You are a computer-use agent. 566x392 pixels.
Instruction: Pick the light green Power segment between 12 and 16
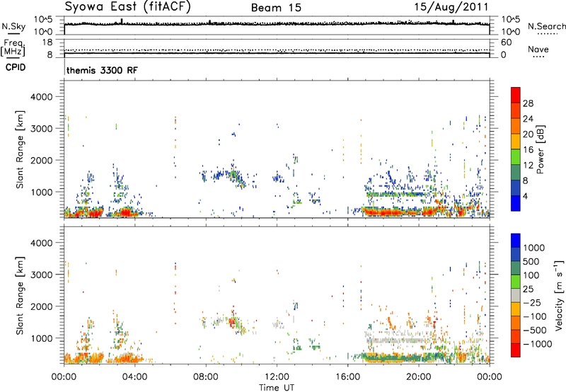(516, 157)
